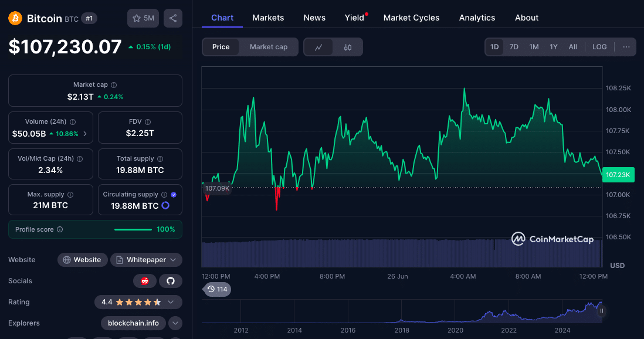Viewport: 644px width, 339px height.
Task: Click info icon next to Max. supply
Action: [70, 195]
